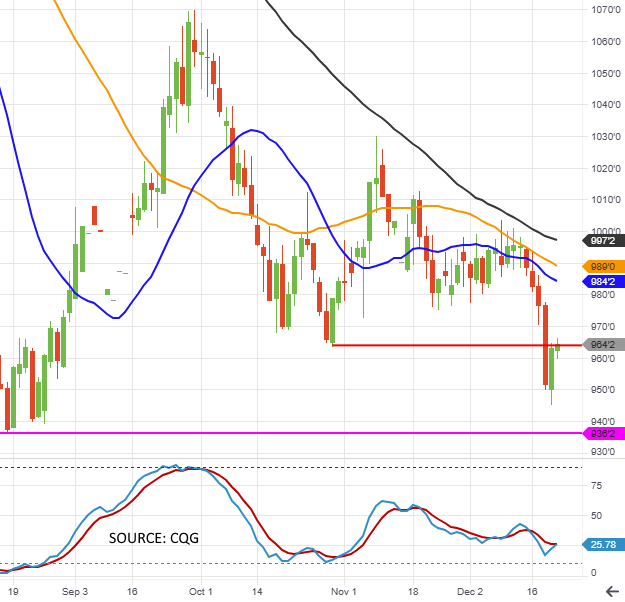Image resolution: width=625 pixels, height=602 pixels.
Task: Click the 25.78 stochastic value label
Action: coord(603,545)
